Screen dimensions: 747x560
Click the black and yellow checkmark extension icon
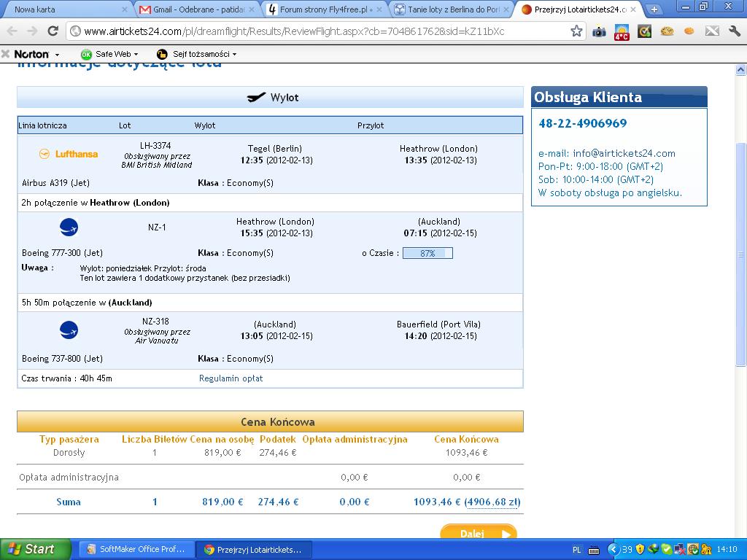coord(644,31)
